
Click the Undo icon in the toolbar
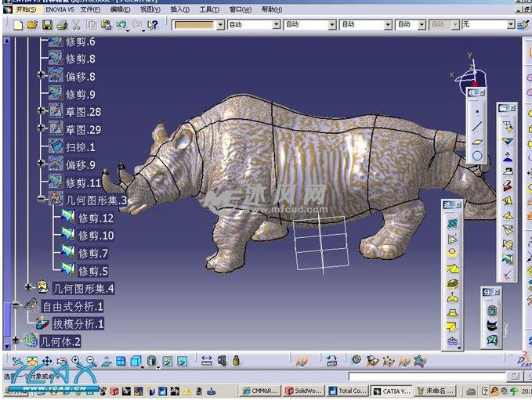point(121,25)
